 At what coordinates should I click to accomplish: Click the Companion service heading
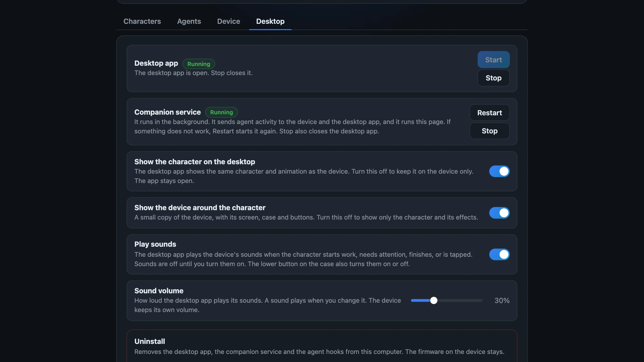pos(167,112)
